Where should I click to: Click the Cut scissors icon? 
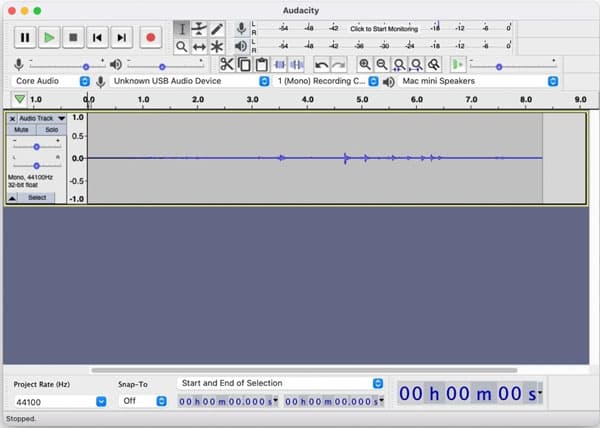[x=227, y=64]
